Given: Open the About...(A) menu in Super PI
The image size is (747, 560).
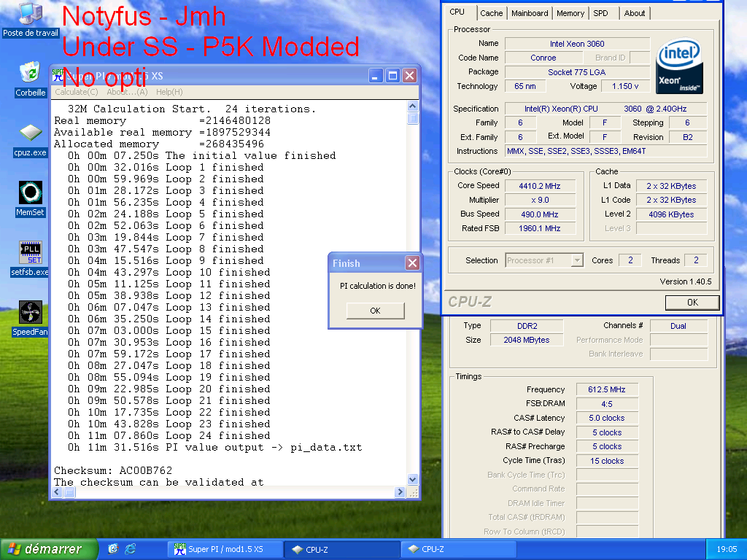Looking at the screenshot, I should [127, 92].
